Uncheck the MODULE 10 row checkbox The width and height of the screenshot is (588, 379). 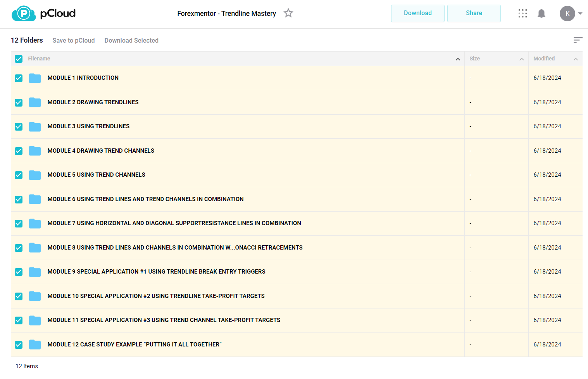(x=19, y=296)
